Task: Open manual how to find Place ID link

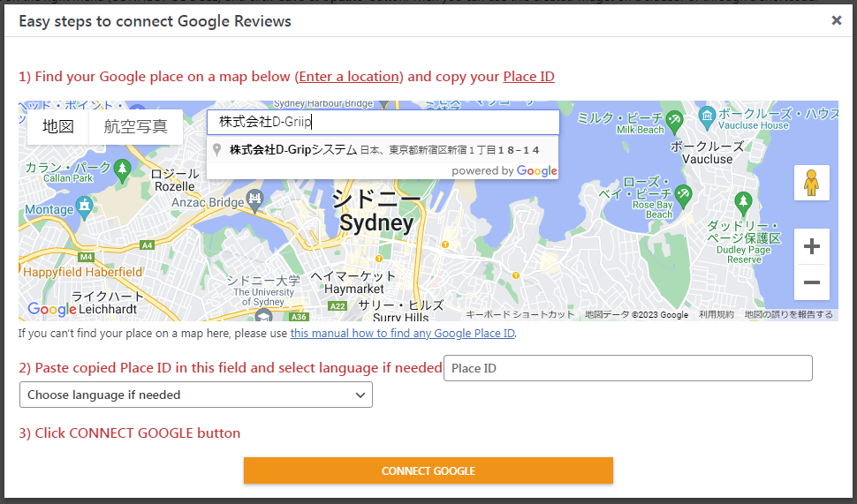Action: coord(402,333)
